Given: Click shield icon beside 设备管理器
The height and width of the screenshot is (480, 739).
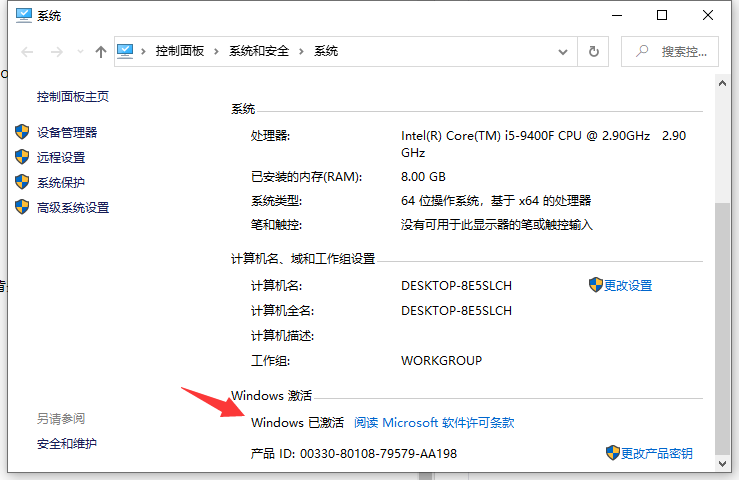Looking at the screenshot, I should coord(23,132).
